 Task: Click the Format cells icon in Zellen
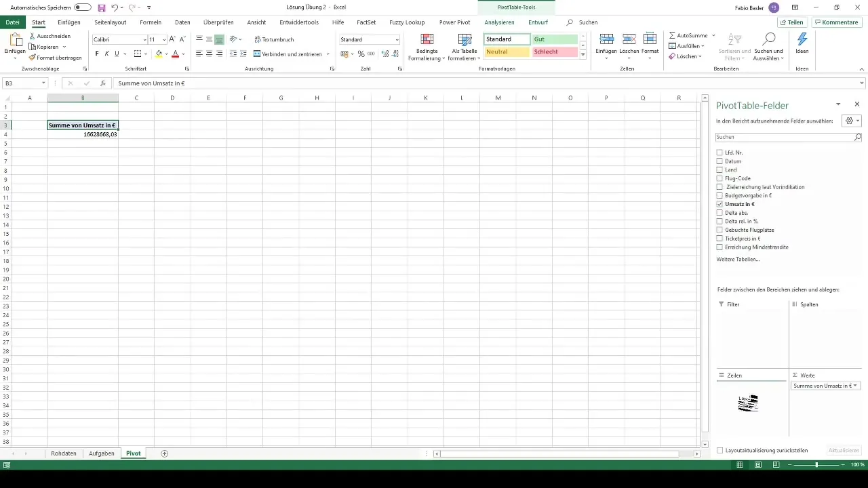pos(650,39)
